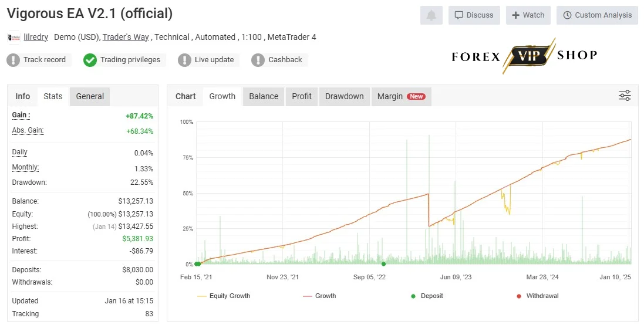Viewport: 644px width, 328px height.
Task: Click the Gain label
Action: pyautogui.click(x=21, y=115)
